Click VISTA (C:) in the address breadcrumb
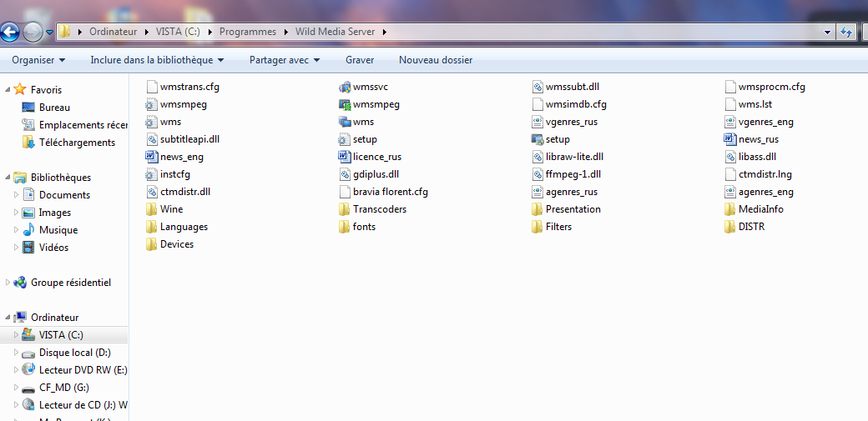Image resolution: width=868 pixels, height=421 pixels. point(178,32)
